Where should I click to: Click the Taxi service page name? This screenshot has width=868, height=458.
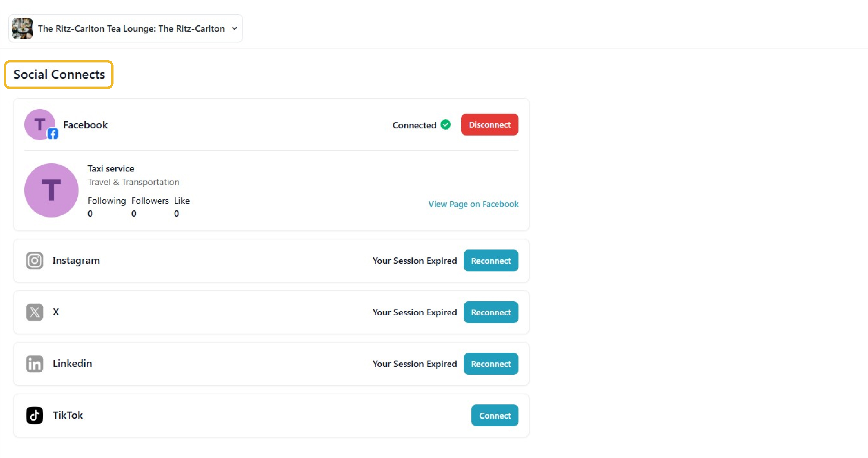(x=111, y=168)
